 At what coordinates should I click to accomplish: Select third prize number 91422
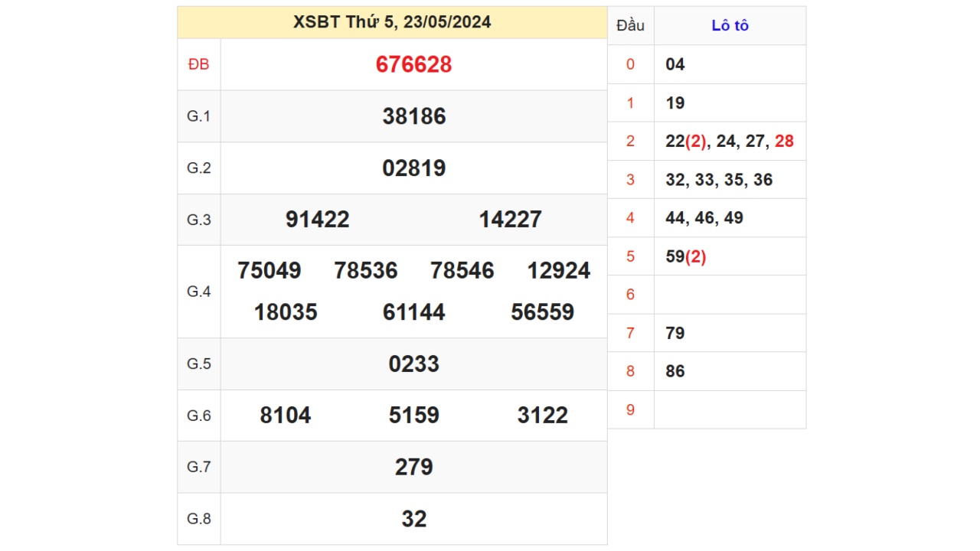317,220
